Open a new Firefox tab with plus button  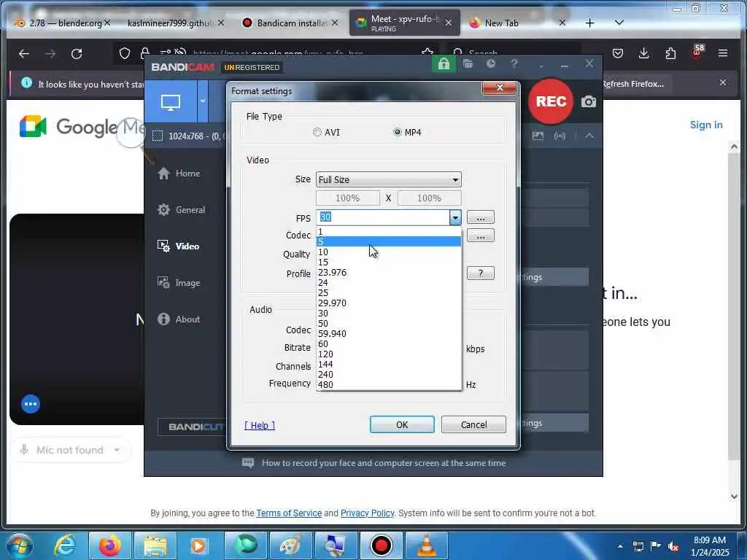point(589,23)
